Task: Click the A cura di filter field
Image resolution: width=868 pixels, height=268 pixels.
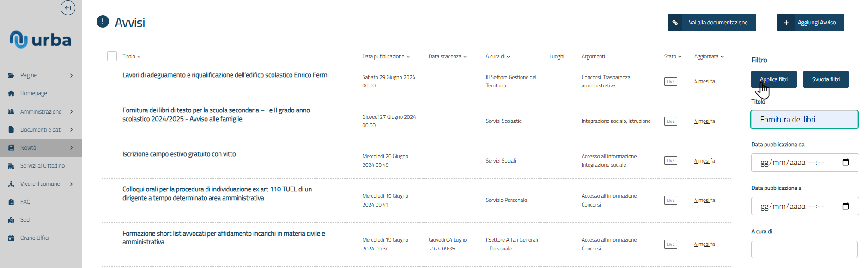Action: click(804, 250)
